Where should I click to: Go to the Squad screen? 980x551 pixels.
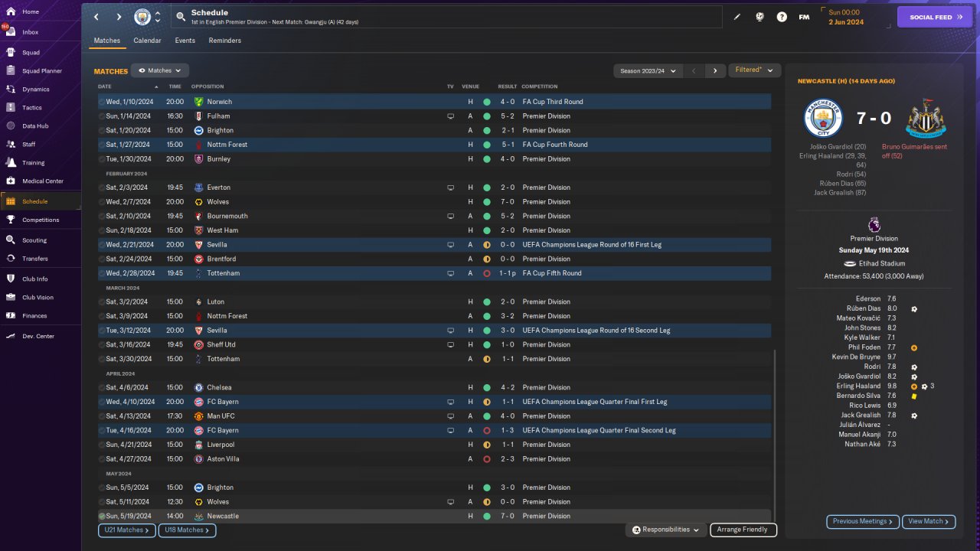click(x=31, y=53)
